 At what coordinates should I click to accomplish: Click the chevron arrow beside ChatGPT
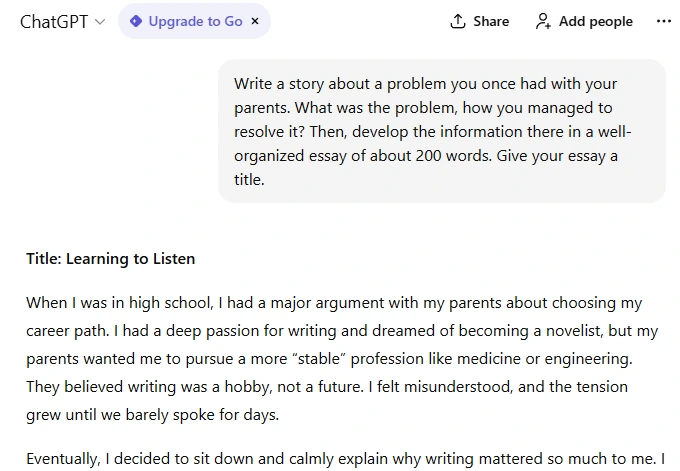click(x=100, y=22)
